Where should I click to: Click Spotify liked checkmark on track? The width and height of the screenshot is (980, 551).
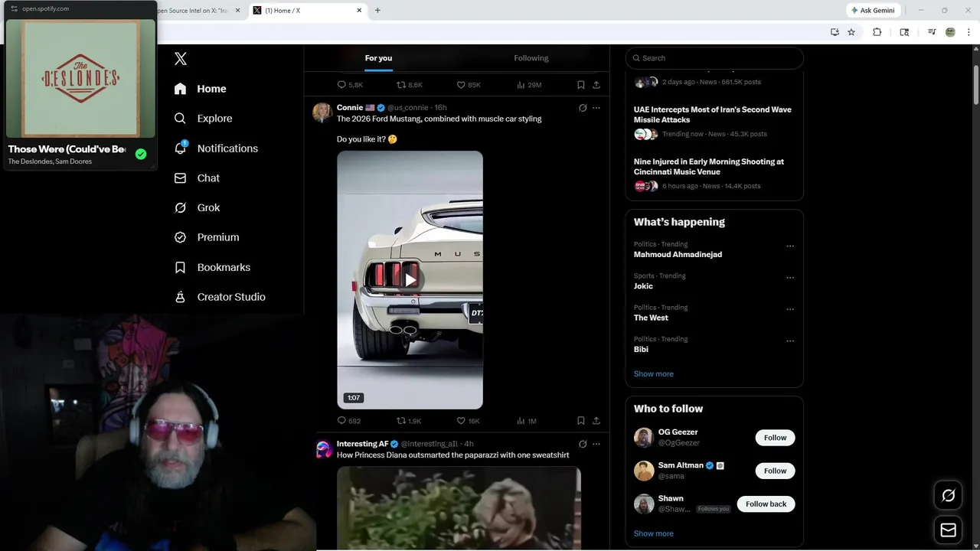pos(141,154)
